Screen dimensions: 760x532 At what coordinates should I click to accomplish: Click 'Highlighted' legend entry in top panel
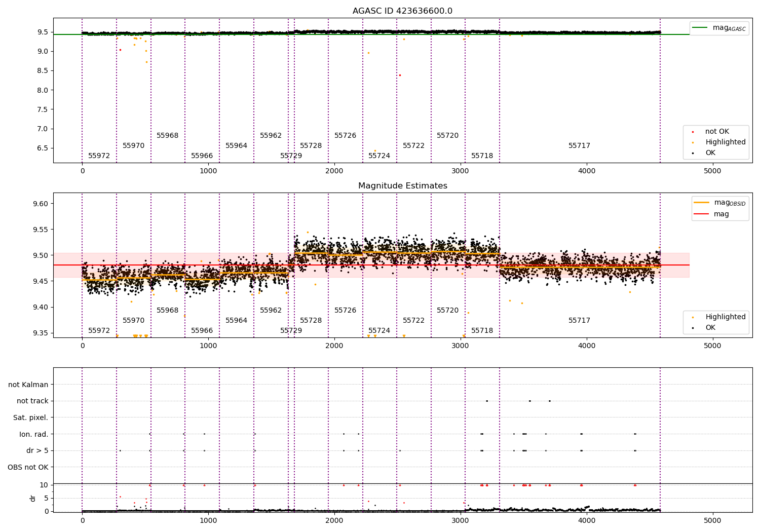718,142
